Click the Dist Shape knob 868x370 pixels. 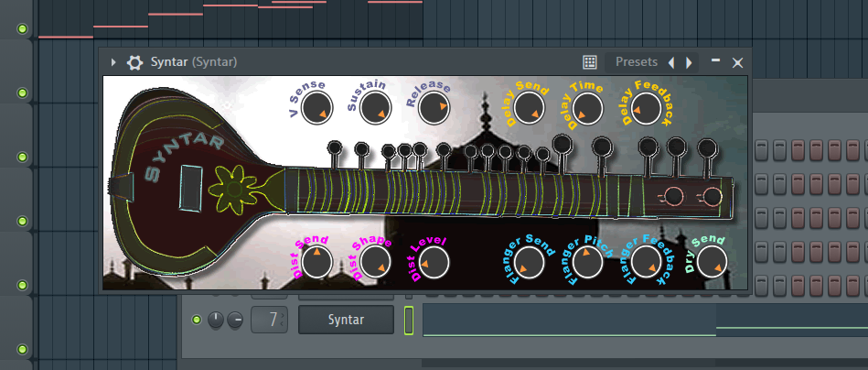click(x=375, y=261)
